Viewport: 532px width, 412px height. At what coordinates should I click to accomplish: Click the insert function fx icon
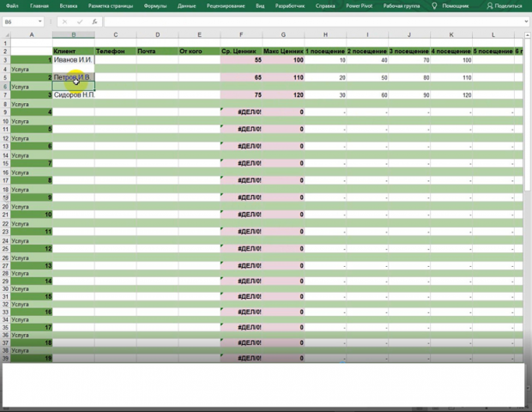tap(94, 21)
